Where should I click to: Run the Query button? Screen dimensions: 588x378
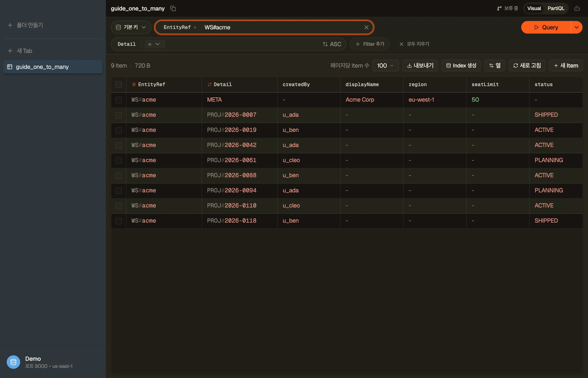[x=546, y=27]
